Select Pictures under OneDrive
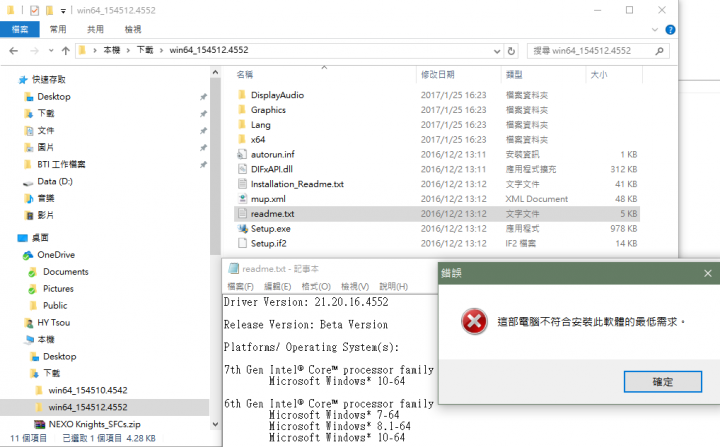720x447 pixels. [x=58, y=289]
